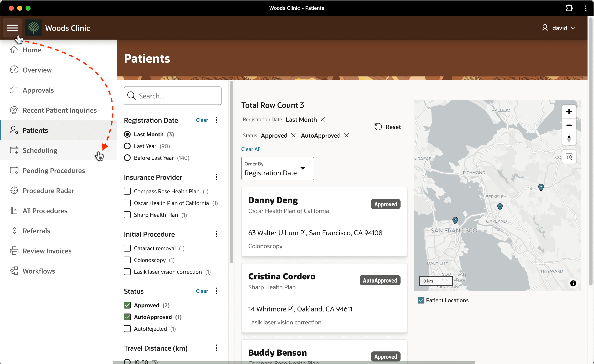The image size is (594, 364).
Task: Click the map pin near route 24
Action: [x=541, y=187]
